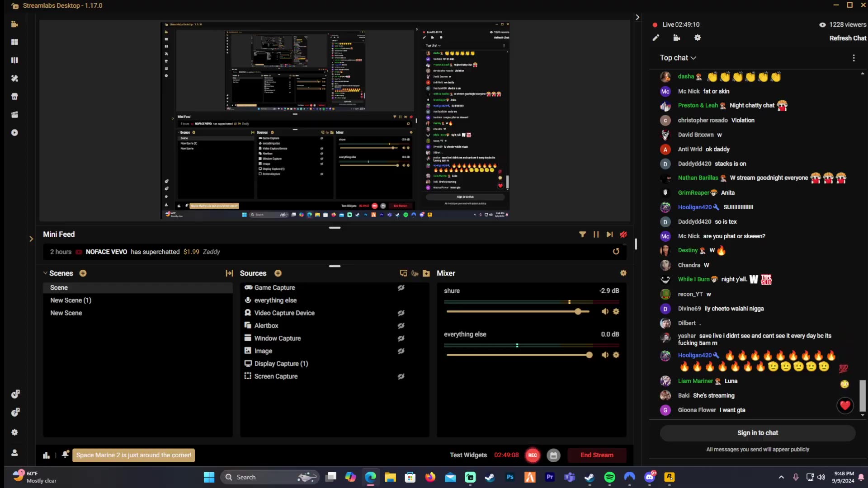Pause the Mini Feed event queue
The width and height of the screenshot is (868, 488).
coord(596,234)
